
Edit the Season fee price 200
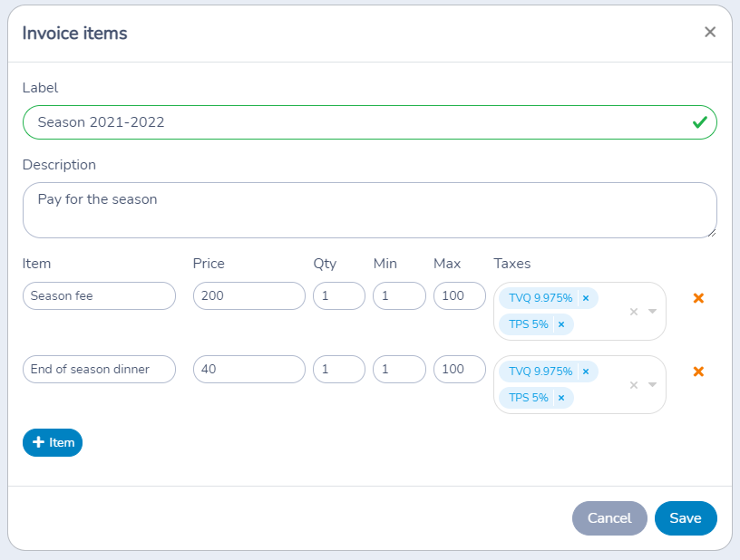point(249,296)
